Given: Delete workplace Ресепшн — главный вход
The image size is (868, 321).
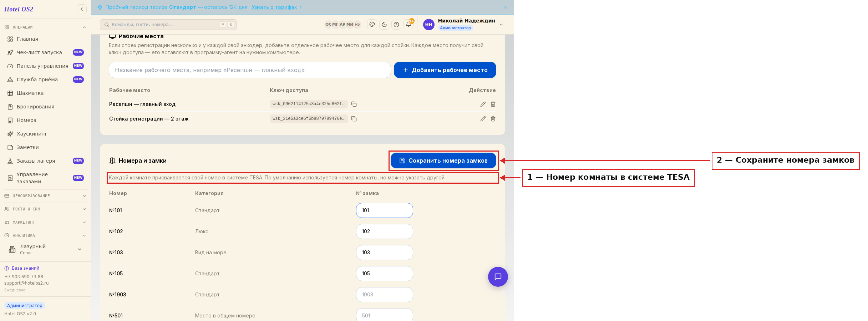Looking at the screenshot, I should click(x=493, y=104).
